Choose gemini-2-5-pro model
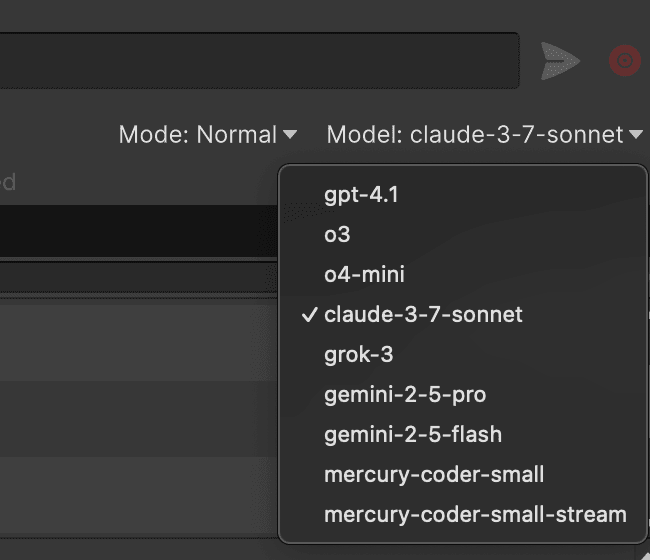 (405, 394)
